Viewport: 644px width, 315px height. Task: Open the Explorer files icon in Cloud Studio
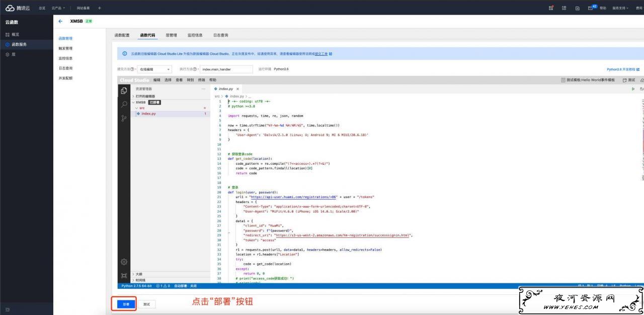(x=124, y=90)
